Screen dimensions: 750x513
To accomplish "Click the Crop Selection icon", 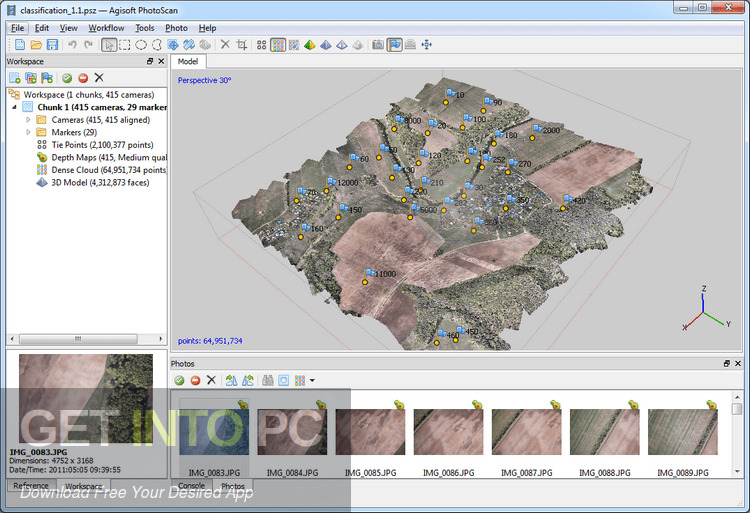I will tap(242, 45).
